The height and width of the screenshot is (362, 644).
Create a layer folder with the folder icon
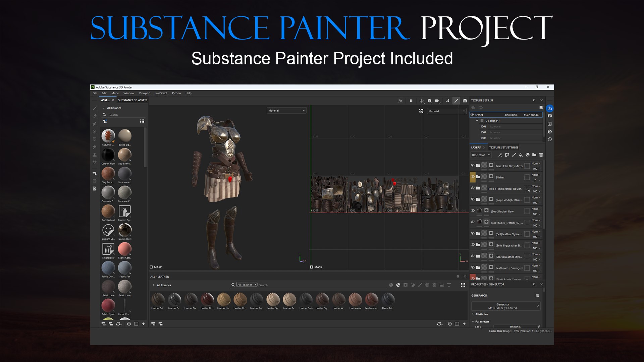[534, 155]
